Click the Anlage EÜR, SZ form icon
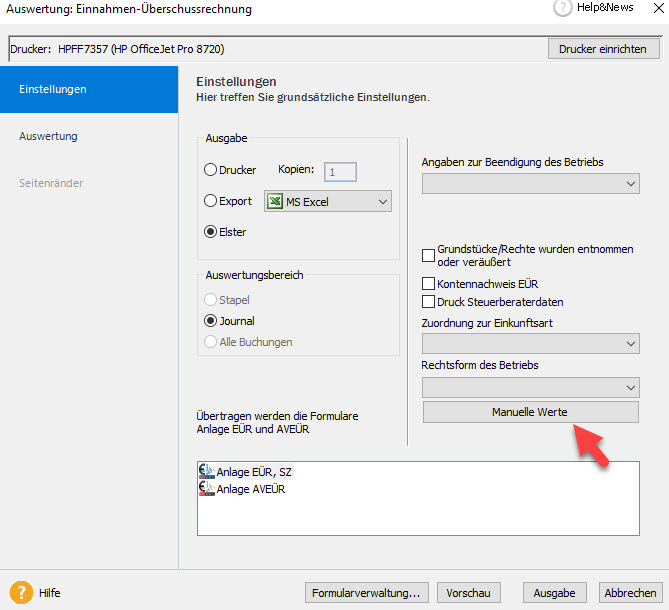Image resolution: width=669 pixels, height=610 pixels. coord(207,471)
